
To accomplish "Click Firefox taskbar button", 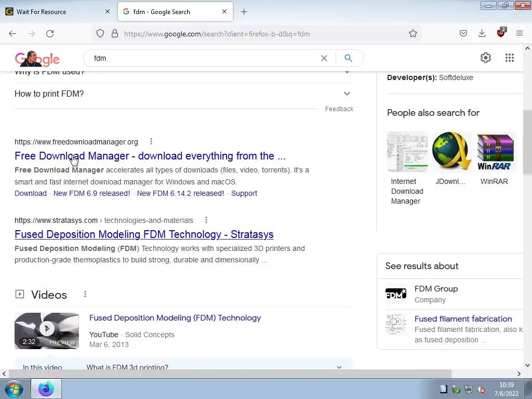I will coord(46,389).
